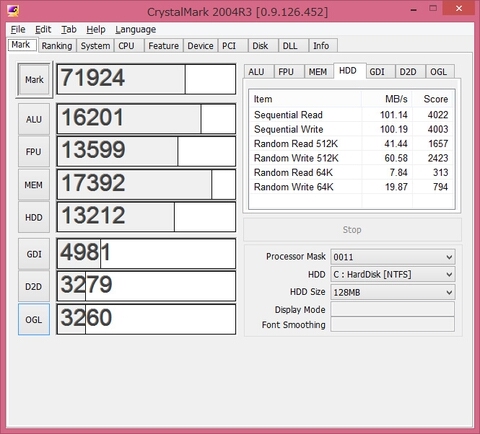Switch to the Ranking tab
Viewport: 480px width, 434px height.
[x=57, y=46]
